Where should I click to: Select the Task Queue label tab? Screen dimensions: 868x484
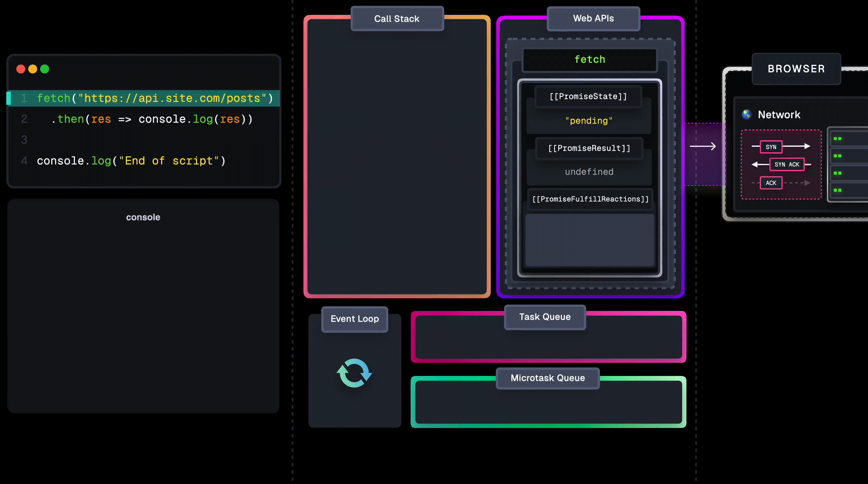[545, 317]
